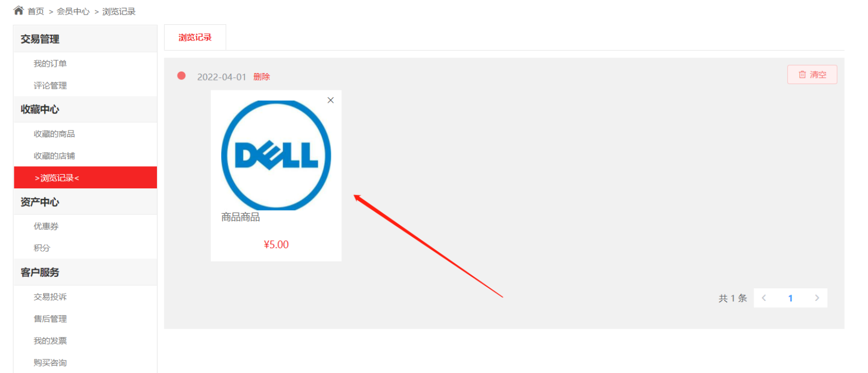Go to 收藏的店铺 page

(54, 156)
